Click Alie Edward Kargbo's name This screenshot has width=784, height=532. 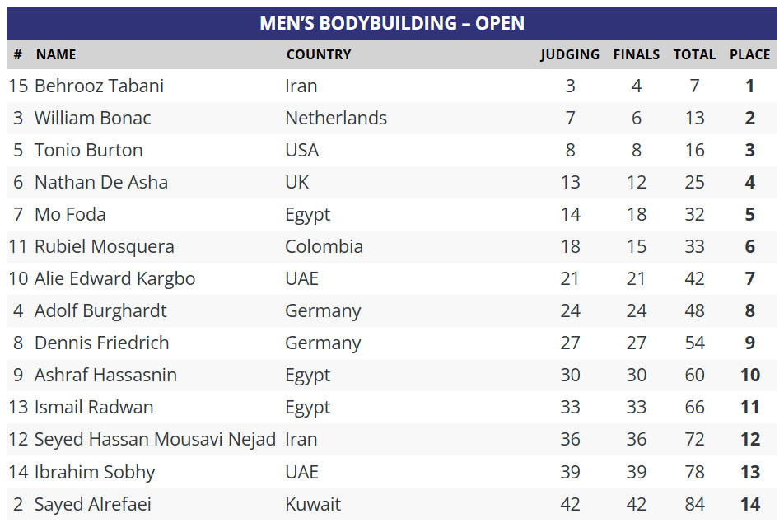tap(114, 279)
